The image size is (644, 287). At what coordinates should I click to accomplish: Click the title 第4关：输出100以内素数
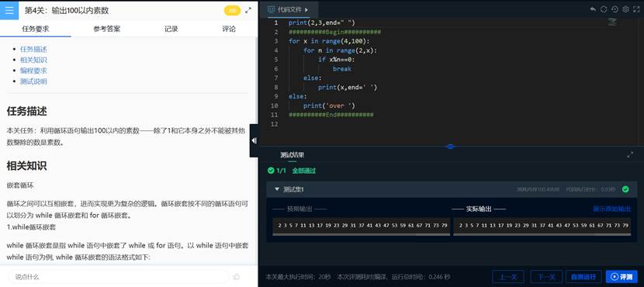pyautogui.click(x=67, y=11)
